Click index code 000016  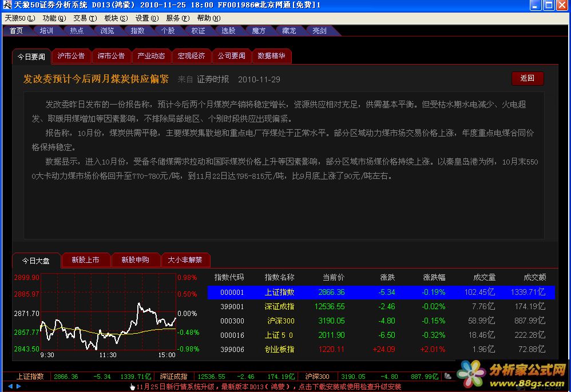tap(232, 335)
